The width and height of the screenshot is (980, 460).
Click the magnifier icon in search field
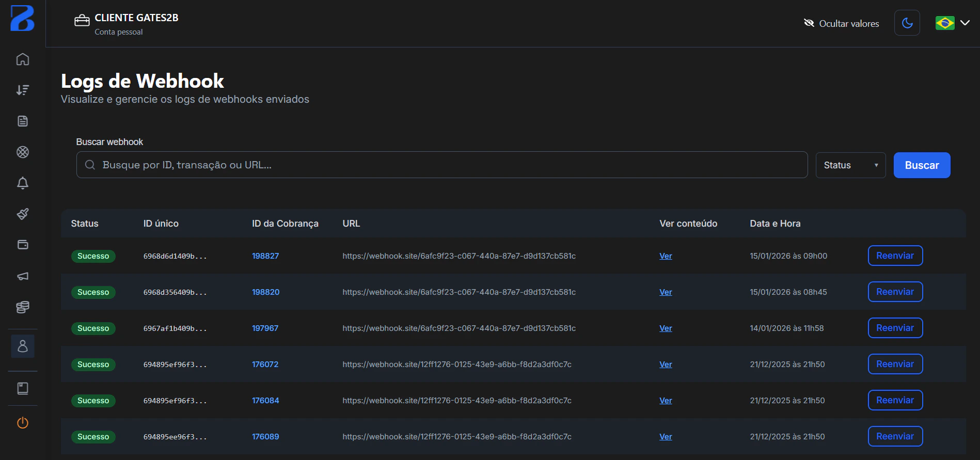click(x=90, y=165)
